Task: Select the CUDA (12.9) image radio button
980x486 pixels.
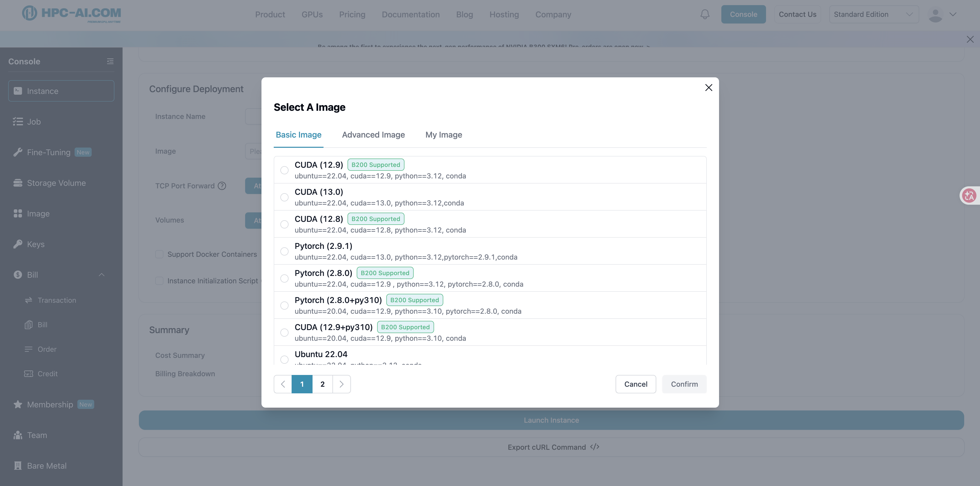Action: 284,170
